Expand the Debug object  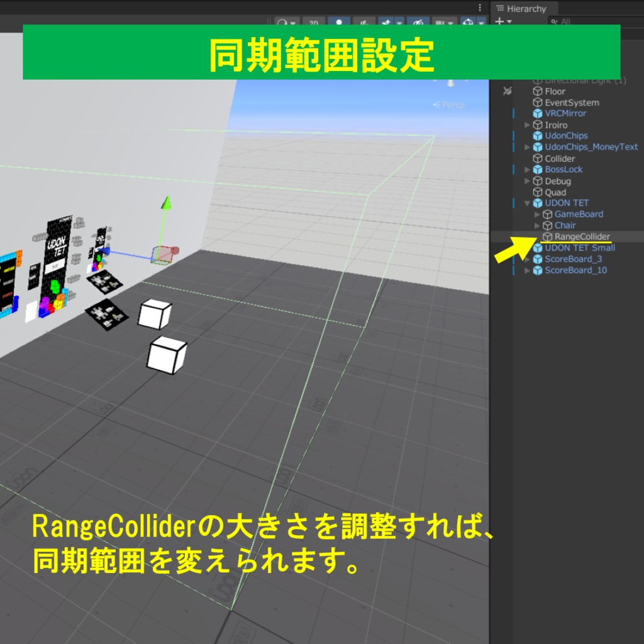point(527,180)
